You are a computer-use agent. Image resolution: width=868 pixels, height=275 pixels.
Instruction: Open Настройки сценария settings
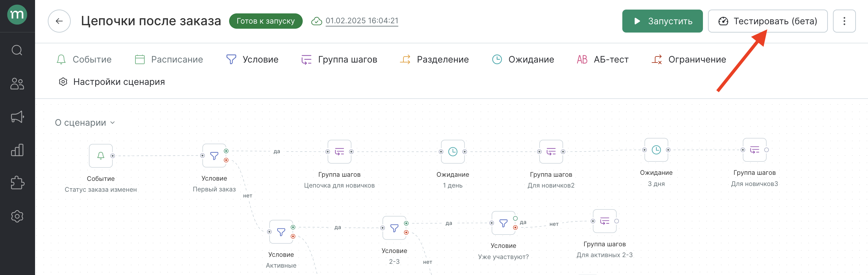tap(112, 82)
